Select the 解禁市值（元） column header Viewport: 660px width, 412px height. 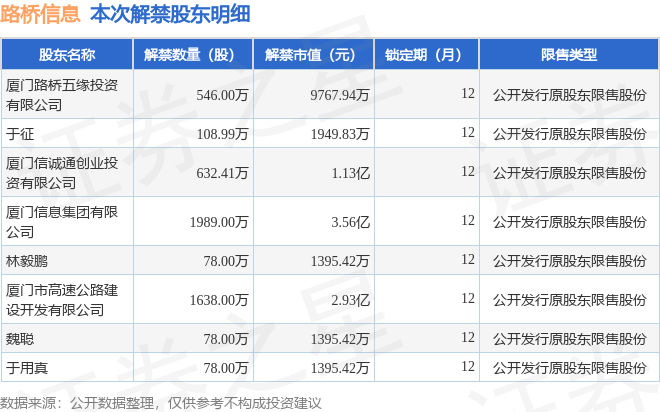click(314, 55)
